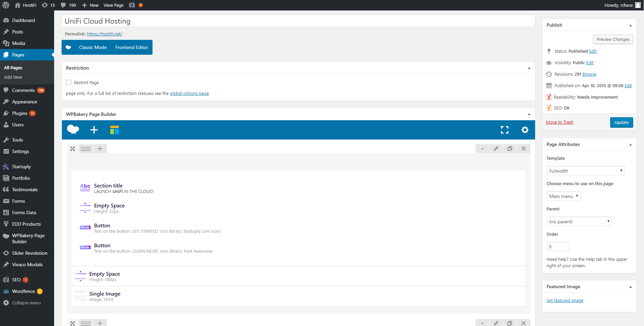Click the Section title Abc element icon
Viewport: 644px width, 326px height.
click(x=85, y=188)
